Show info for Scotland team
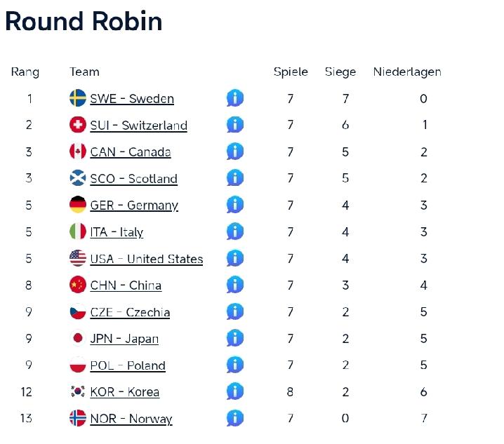 click(235, 178)
